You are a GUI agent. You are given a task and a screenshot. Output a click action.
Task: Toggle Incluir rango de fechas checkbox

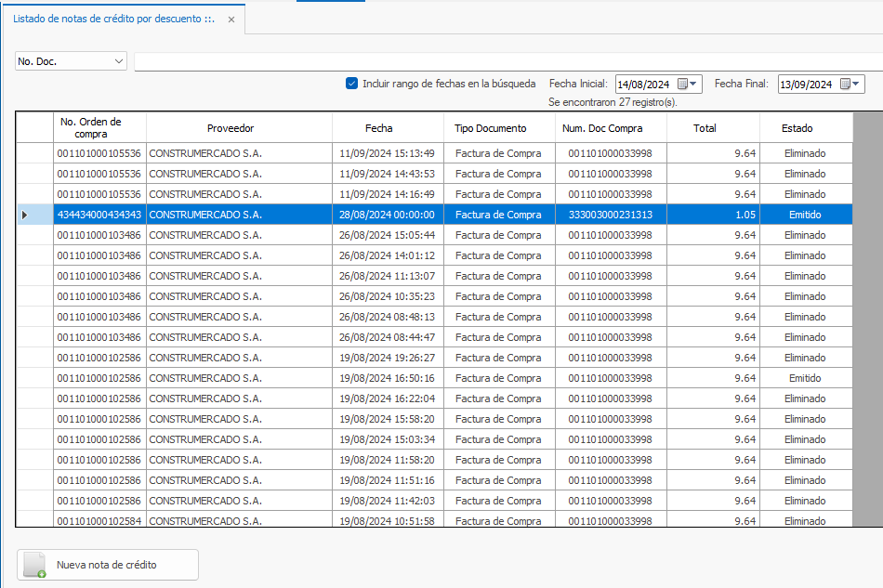[x=351, y=83]
